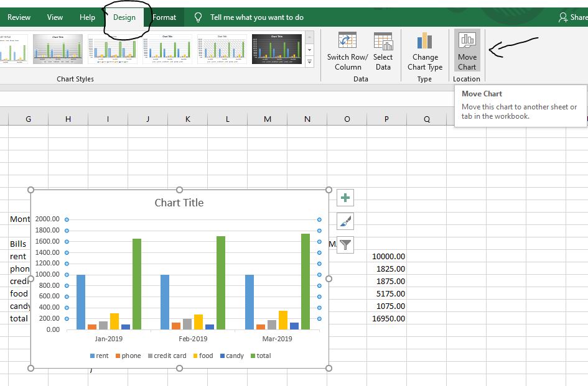
Task: Open Chart Elements with the plus icon
Action: tap(345, 197)
